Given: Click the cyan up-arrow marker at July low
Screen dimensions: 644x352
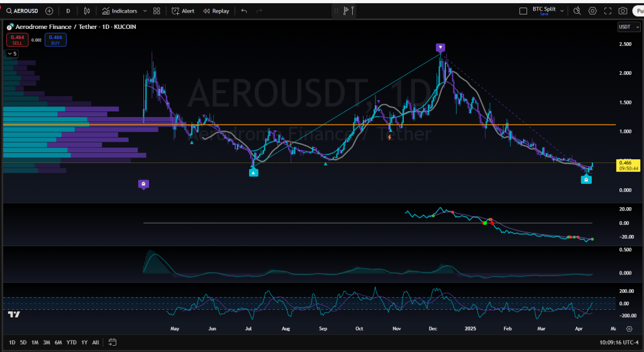Looking at the screenshot, I should coord(254,173).
